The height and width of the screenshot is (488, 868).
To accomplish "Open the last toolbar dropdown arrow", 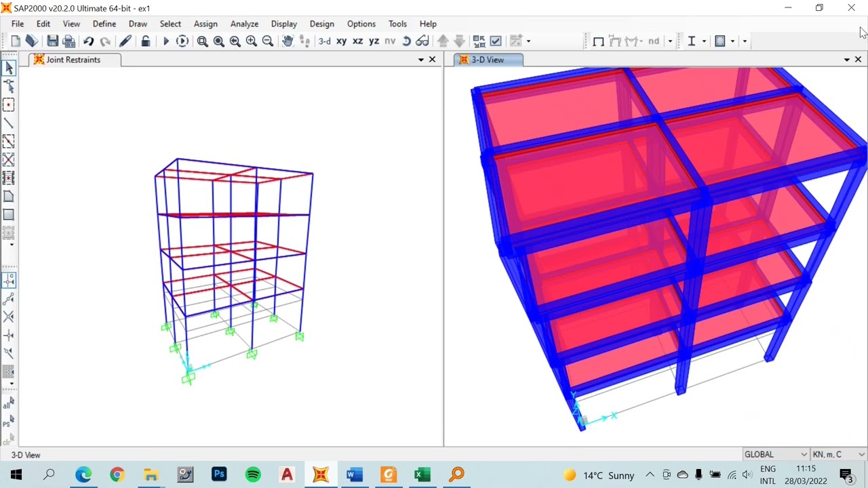I will pyautogui.click(x=745, y=41).
